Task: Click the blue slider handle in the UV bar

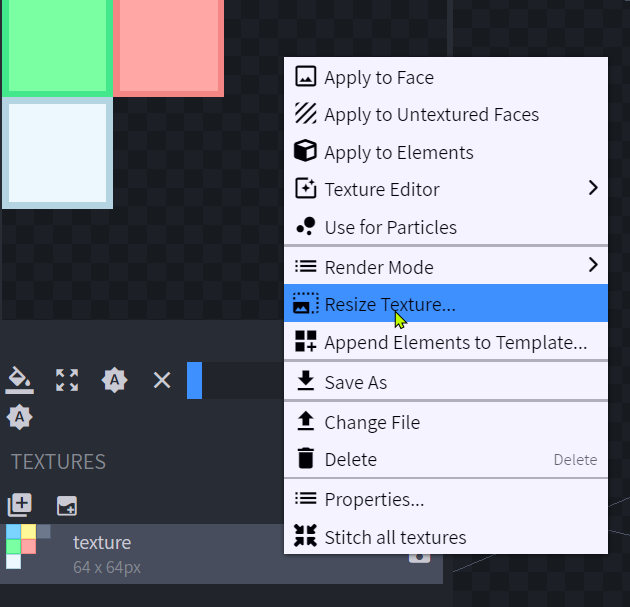Action: pyautogui.click(x=194, y=380)
